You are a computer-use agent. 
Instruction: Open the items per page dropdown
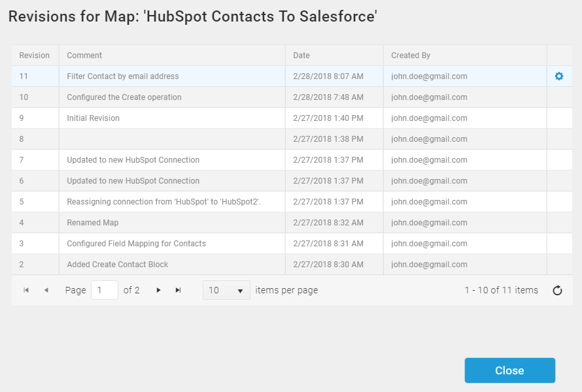[226, 290]
